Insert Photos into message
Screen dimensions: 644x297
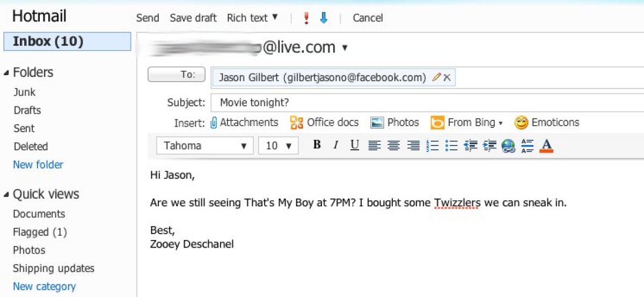pyautogui.click(x=394, y=122)
